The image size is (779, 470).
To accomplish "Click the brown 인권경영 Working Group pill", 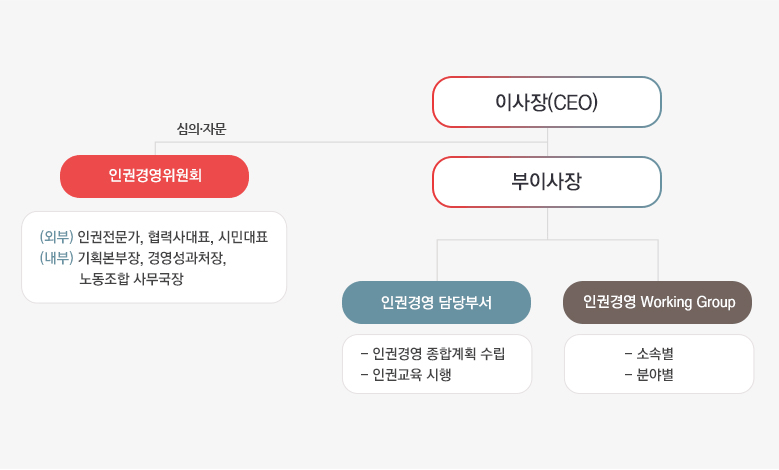I will point(657,303).
